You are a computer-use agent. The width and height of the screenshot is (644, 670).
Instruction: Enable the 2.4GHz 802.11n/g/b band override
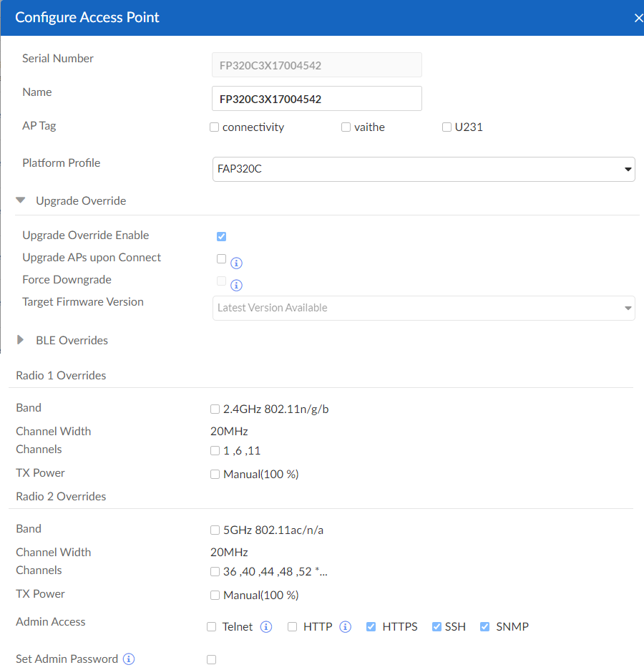click(215, 409)
